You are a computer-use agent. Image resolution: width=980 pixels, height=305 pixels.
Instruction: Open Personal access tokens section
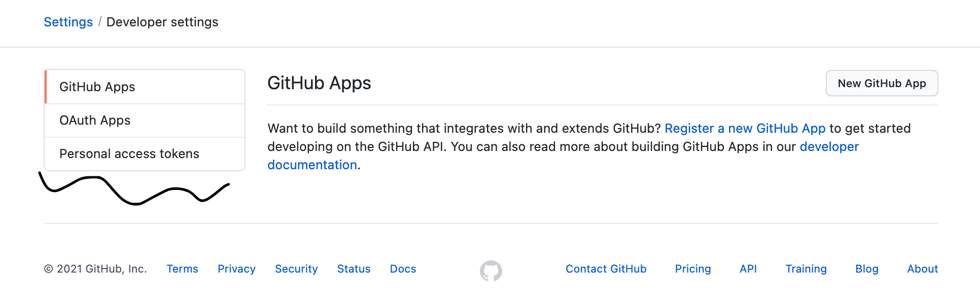[129, 154]
